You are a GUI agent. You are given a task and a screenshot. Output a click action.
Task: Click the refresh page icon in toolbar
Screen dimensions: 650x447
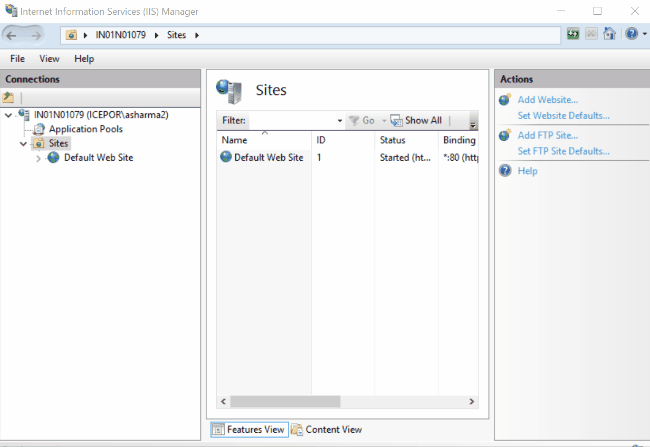(x=573, y=34)
